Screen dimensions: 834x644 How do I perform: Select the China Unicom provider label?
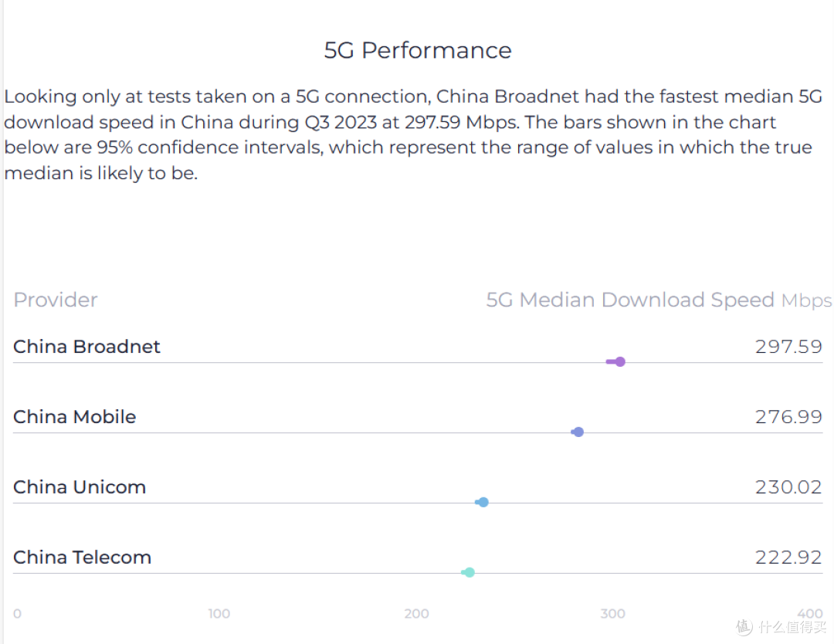80,486
